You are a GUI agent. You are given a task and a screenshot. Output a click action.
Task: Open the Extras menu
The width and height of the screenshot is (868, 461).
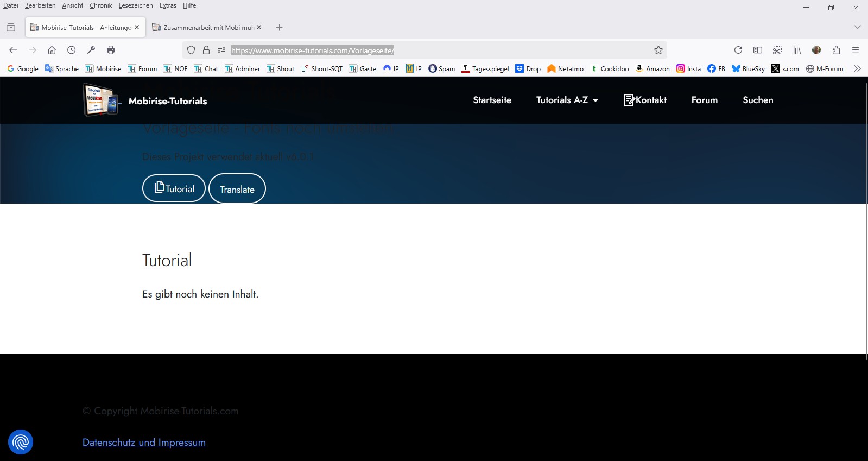pyautogui.click(x=168, y=5)
